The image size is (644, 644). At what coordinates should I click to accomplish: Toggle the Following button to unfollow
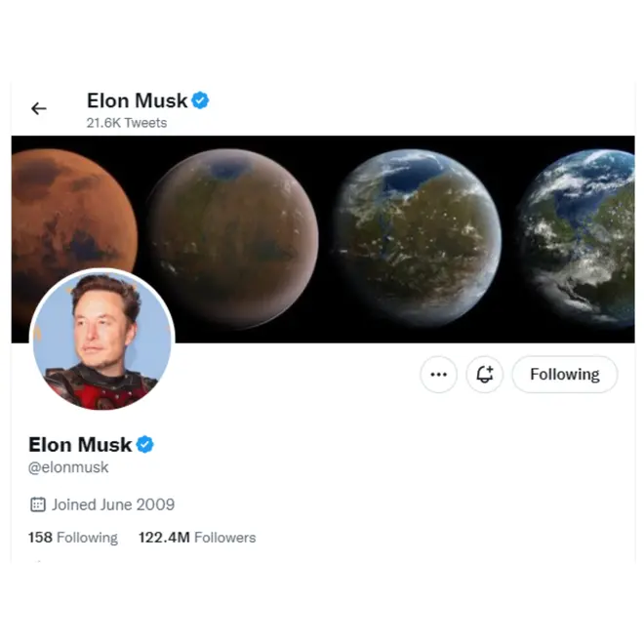(x=565, y=374)
